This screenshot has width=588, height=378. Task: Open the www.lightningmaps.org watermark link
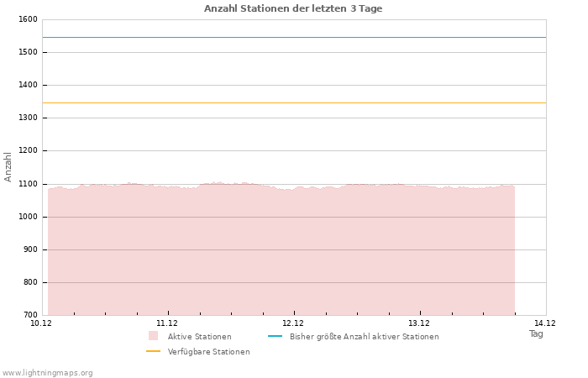point(48,373)
